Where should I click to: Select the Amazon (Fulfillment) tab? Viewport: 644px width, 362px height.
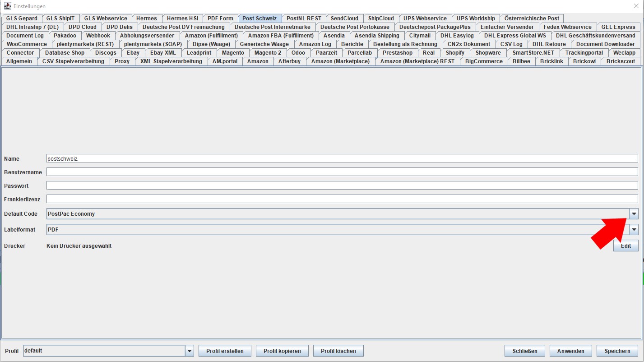(x=211, y=36)
